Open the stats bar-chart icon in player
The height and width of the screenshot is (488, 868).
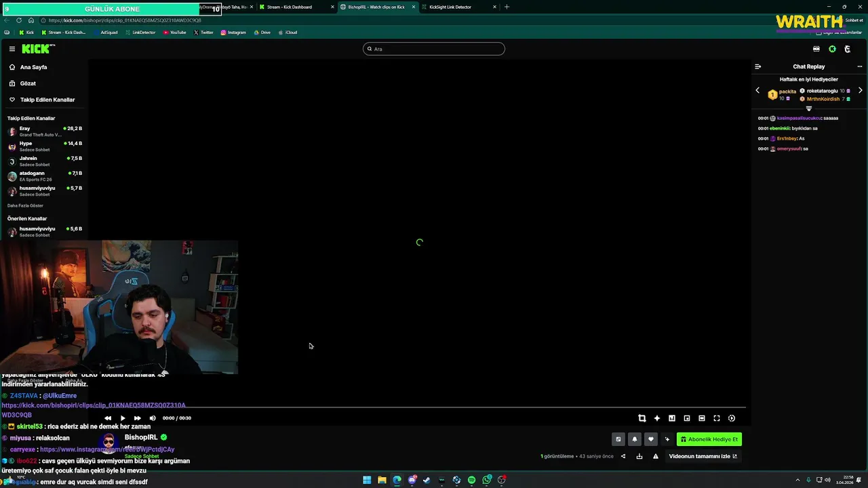(672, 418)
